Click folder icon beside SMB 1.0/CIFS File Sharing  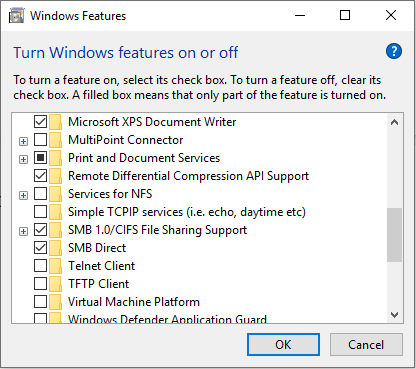click(56, 230)
